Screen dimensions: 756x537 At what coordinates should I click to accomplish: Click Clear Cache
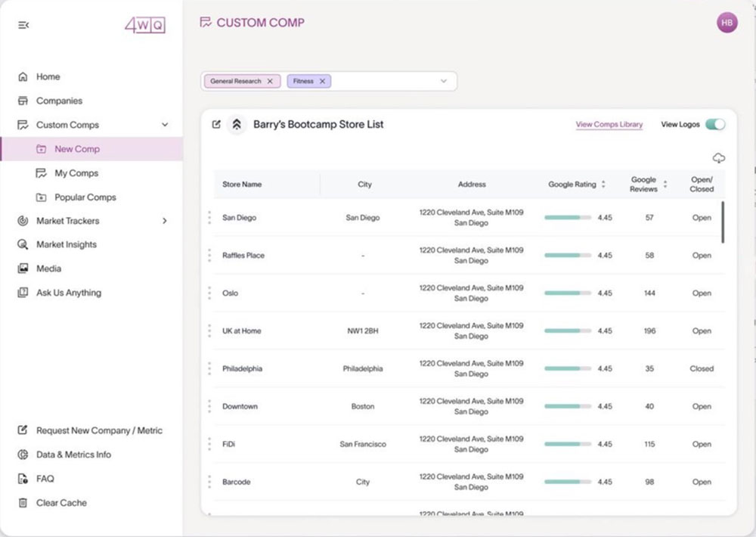coord(62,503)
